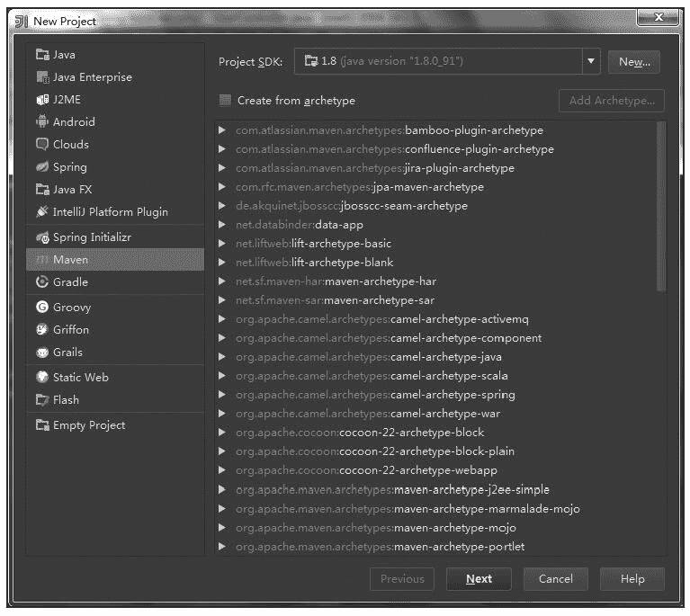Choose the Groovy icon in sidebar
Viewport: 690px width, 616px height.
pos(41,308)
